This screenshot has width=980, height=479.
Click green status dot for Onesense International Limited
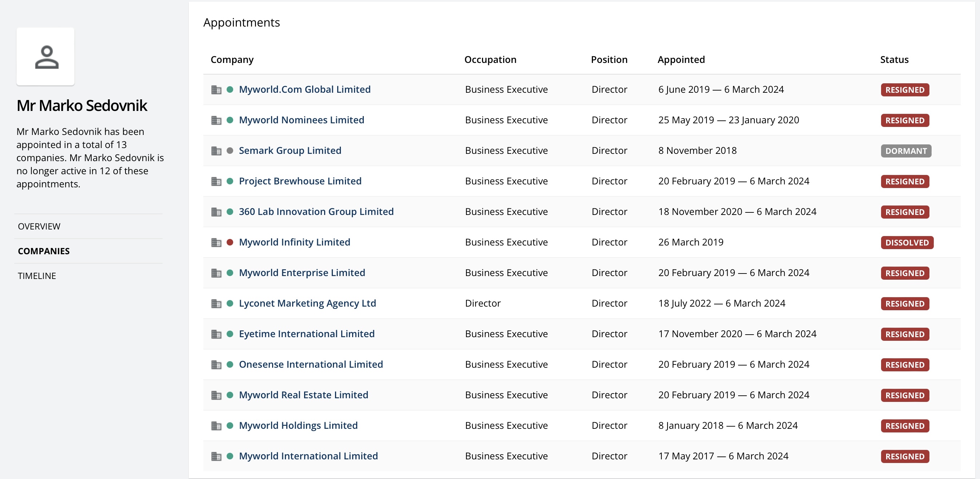coord(230,364)
